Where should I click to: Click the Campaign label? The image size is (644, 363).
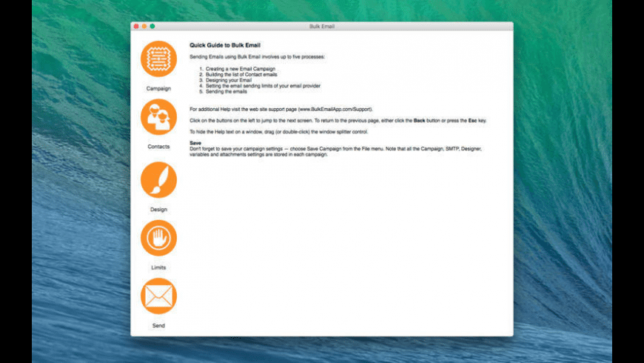(x=158, y=88)
